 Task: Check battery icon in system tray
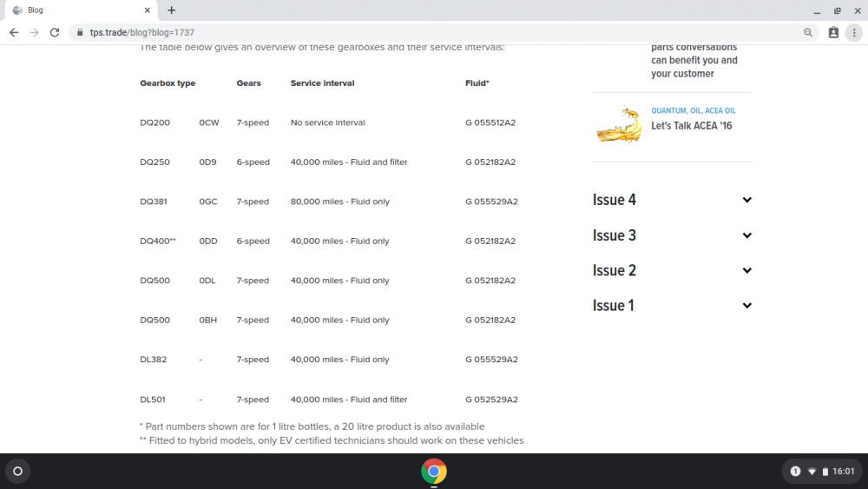pyautogui.click(x=825, y=472)
